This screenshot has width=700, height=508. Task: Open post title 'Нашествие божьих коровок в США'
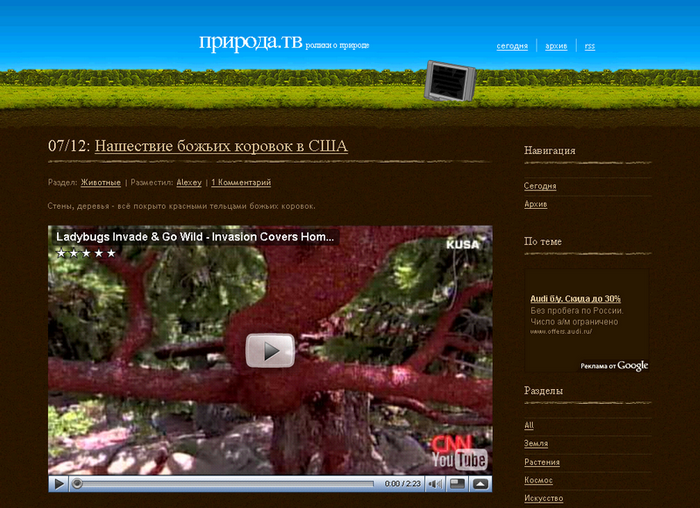(221, 146)
